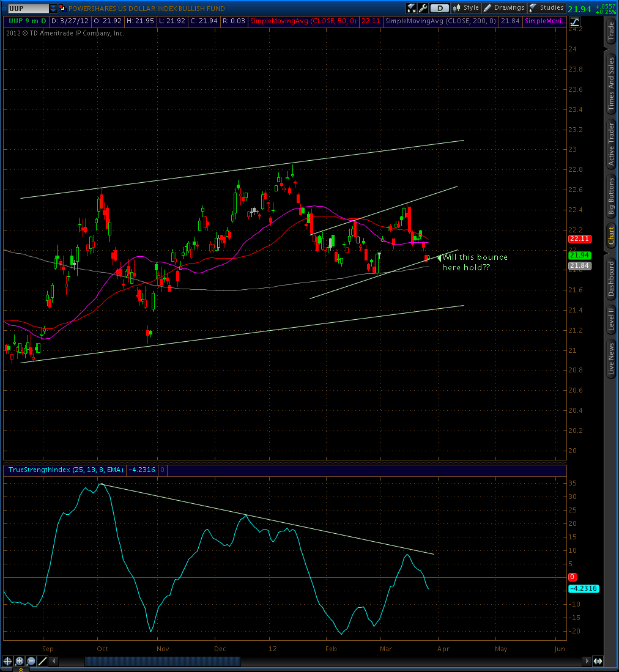Click the 'D: 3/27/12' date readout
The image size is (619, 672).
coord(70,21)
